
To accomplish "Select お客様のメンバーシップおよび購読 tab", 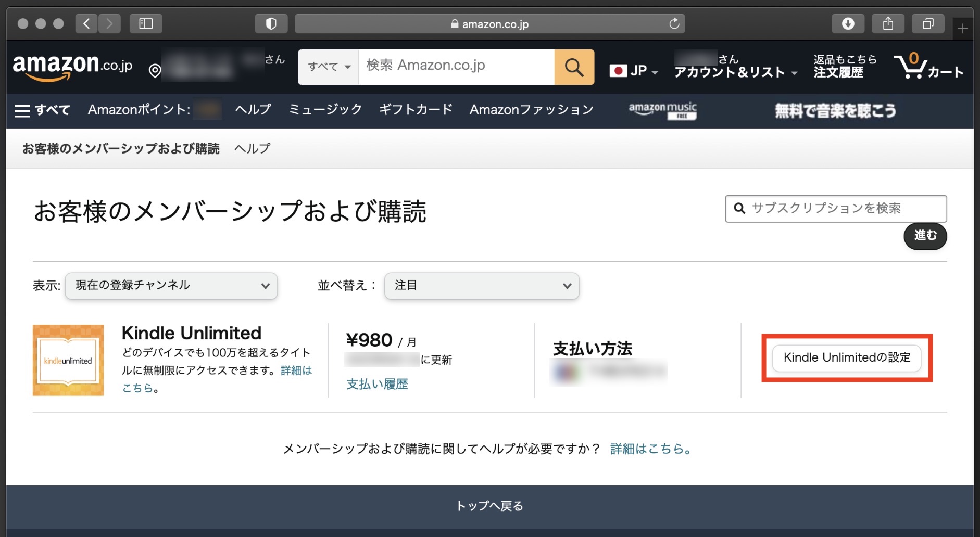I will tap(121, 149).
